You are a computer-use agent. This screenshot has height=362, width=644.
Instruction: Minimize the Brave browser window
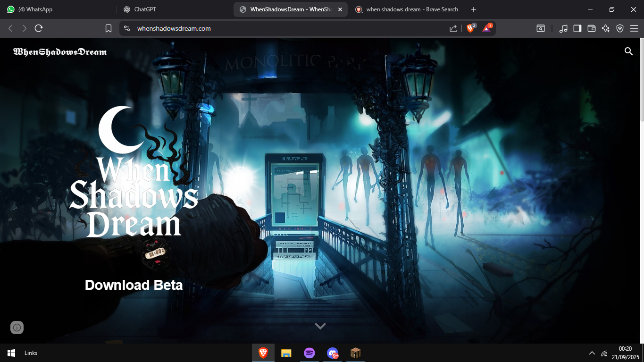click(x=590, y=9)
